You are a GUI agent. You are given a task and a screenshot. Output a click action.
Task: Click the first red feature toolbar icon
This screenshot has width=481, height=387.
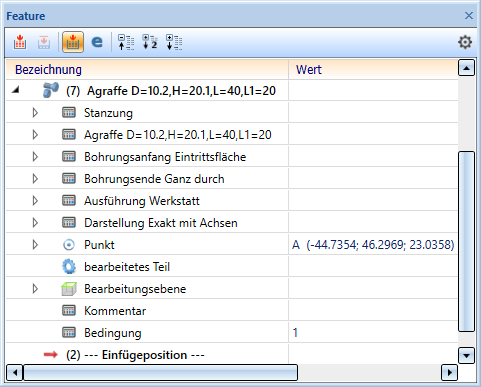(20, 42)
